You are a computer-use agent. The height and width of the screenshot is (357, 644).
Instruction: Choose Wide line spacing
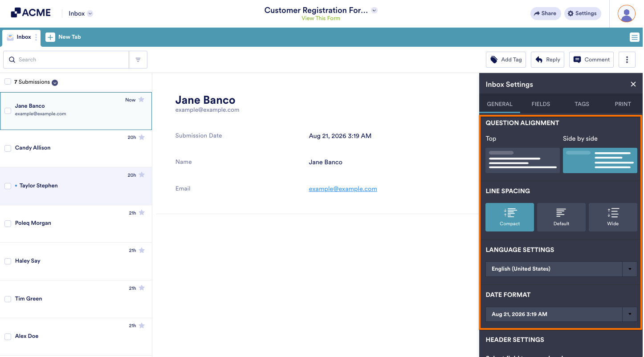pos(613,217)
